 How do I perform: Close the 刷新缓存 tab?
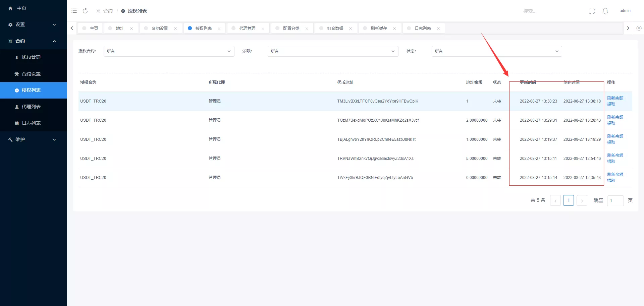tap(394, 28)
